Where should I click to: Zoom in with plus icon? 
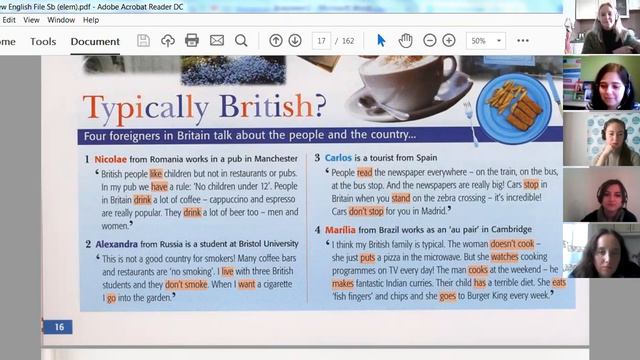click(449, 40)
